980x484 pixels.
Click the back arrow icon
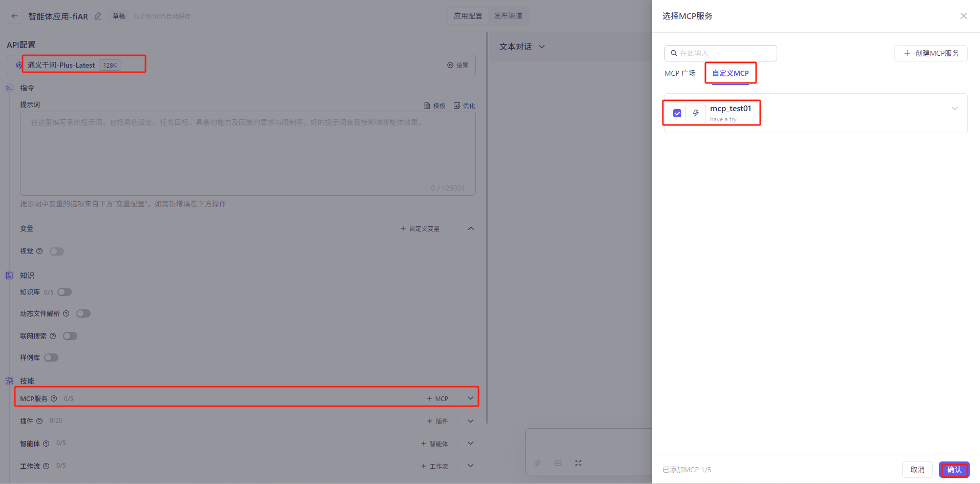pyautogui.click(x=15, y=16)
